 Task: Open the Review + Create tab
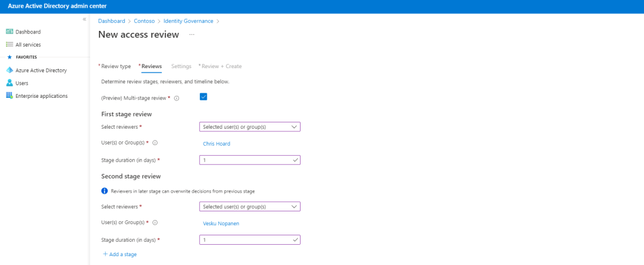(221, 66)
